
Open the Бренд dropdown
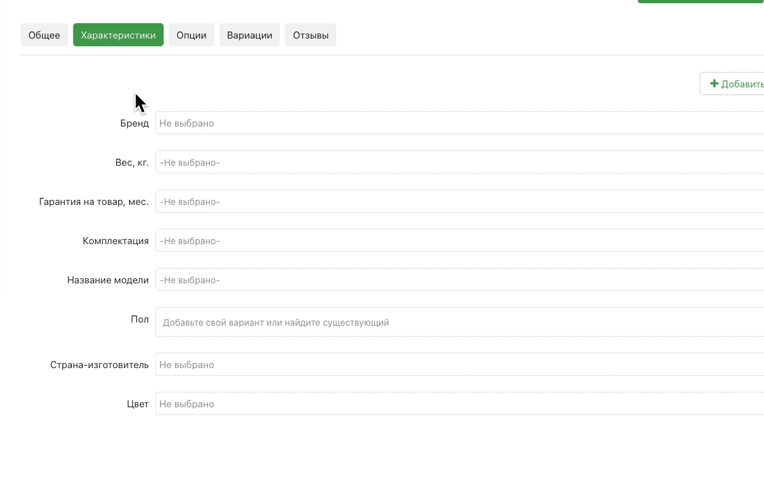[459, 123]
